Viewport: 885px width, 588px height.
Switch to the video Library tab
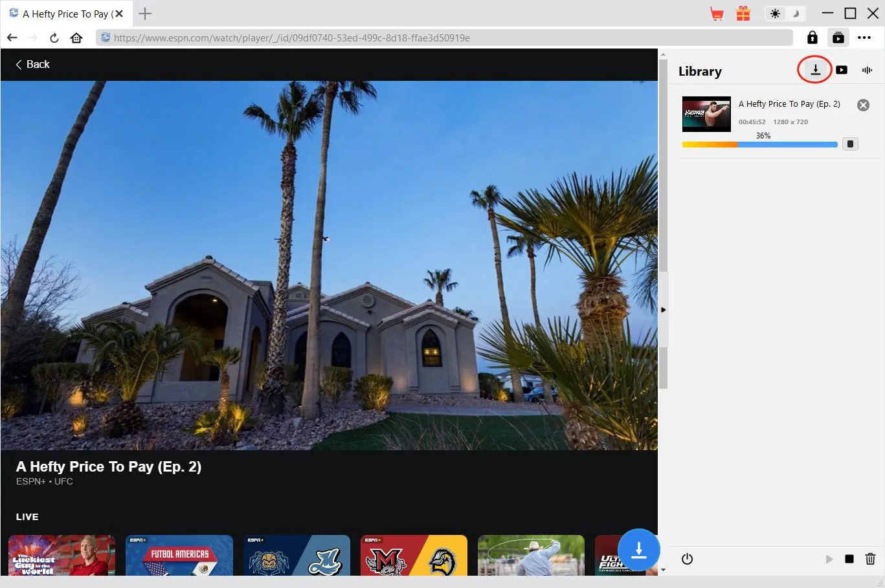pyautogui.click(x=842, y=70)
